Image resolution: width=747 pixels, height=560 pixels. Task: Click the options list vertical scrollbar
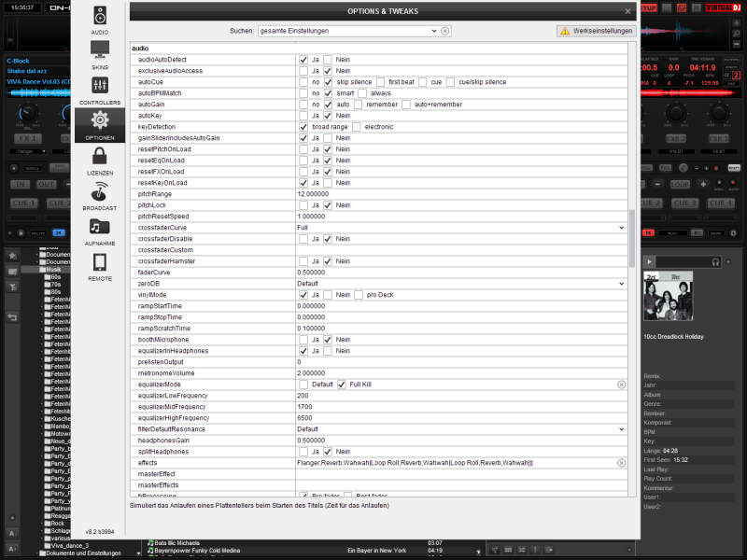632,238
